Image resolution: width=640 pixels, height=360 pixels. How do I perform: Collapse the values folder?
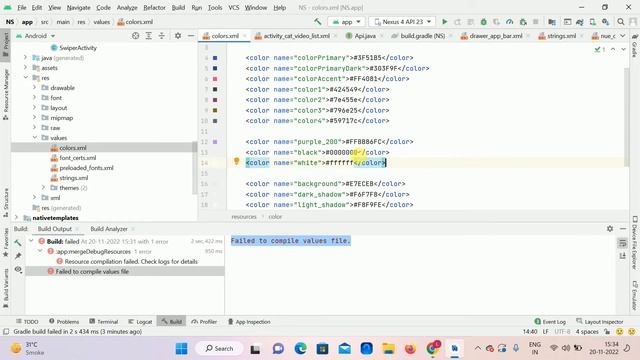tap(35, 138)
